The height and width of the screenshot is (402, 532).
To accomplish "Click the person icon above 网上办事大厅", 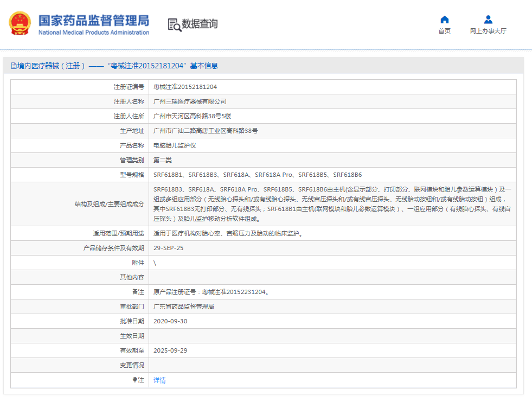I will tap(488, 20).
